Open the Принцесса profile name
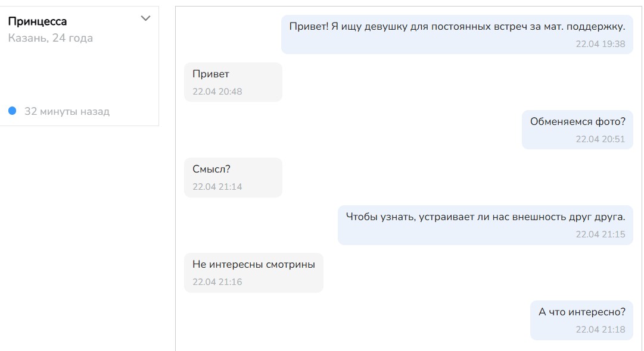The height and width of the screenshot is (351, 644). click(38, 21)
